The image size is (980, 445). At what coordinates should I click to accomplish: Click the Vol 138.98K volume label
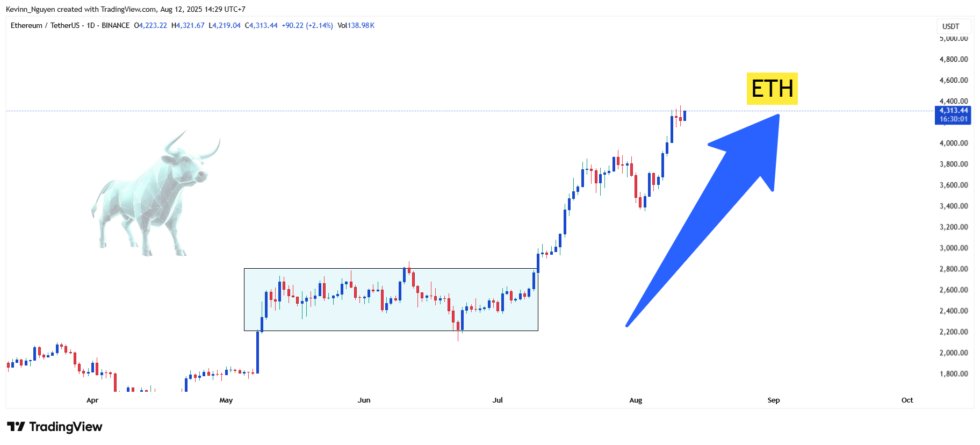coord(356,25)
